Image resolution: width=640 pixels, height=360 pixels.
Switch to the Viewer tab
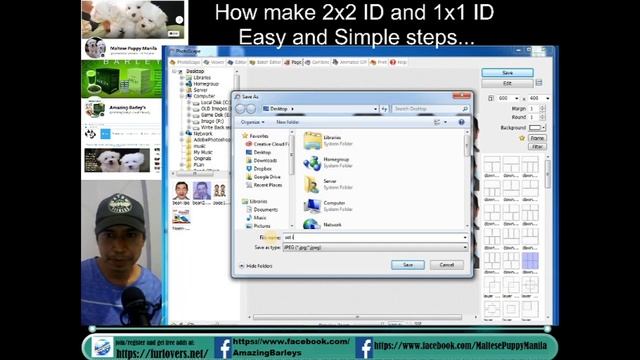[x=214, y=62]
